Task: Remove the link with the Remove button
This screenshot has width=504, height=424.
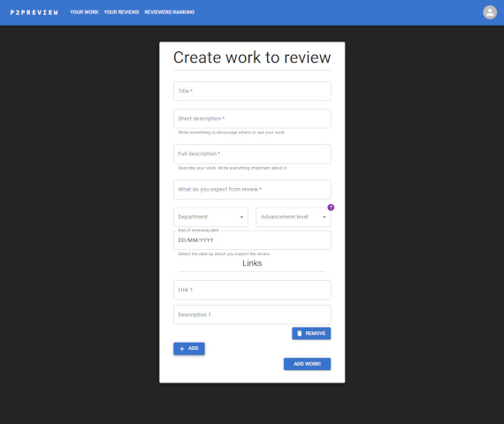Action: tap(311, 333)
